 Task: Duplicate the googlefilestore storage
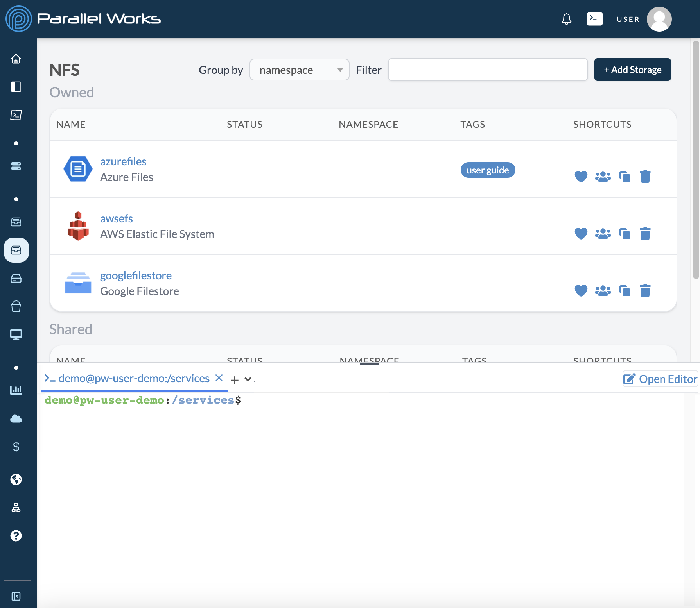click(x=625, y=291)
